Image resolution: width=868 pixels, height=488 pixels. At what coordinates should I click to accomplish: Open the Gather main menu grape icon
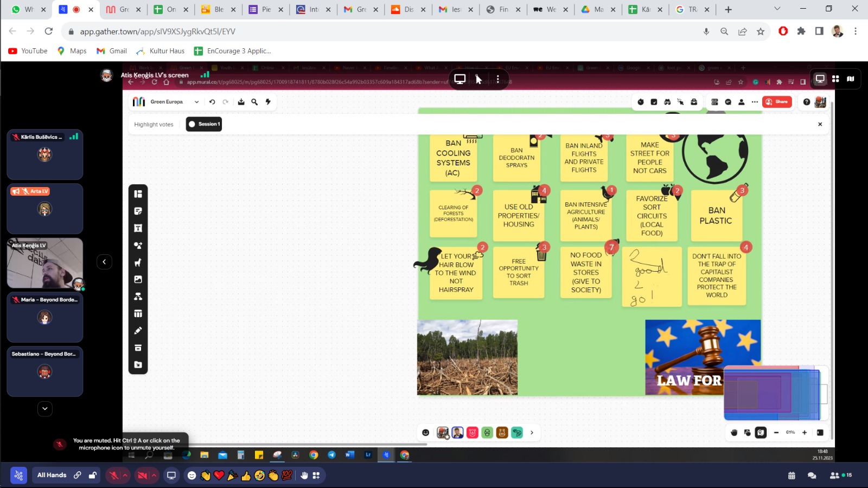[18, 476]
